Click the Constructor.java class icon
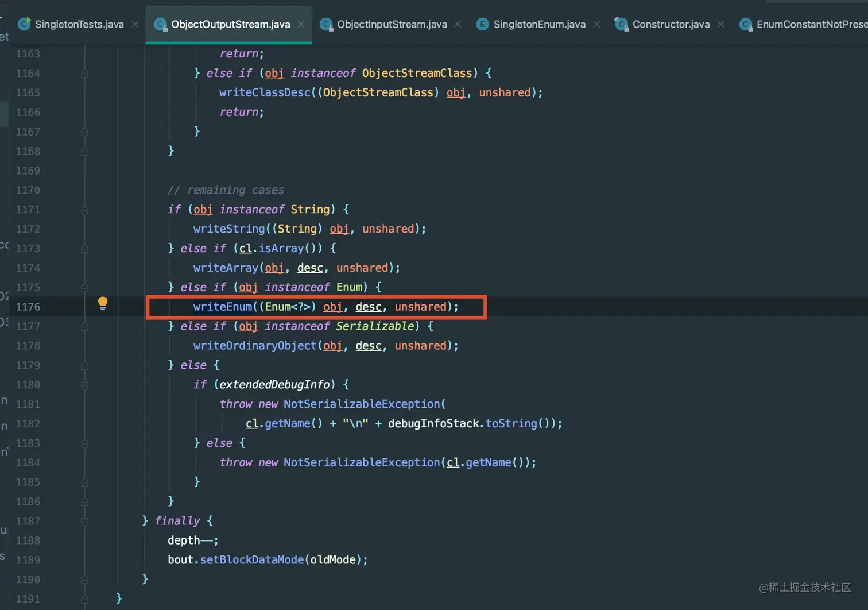 click(x=621, y=24)
